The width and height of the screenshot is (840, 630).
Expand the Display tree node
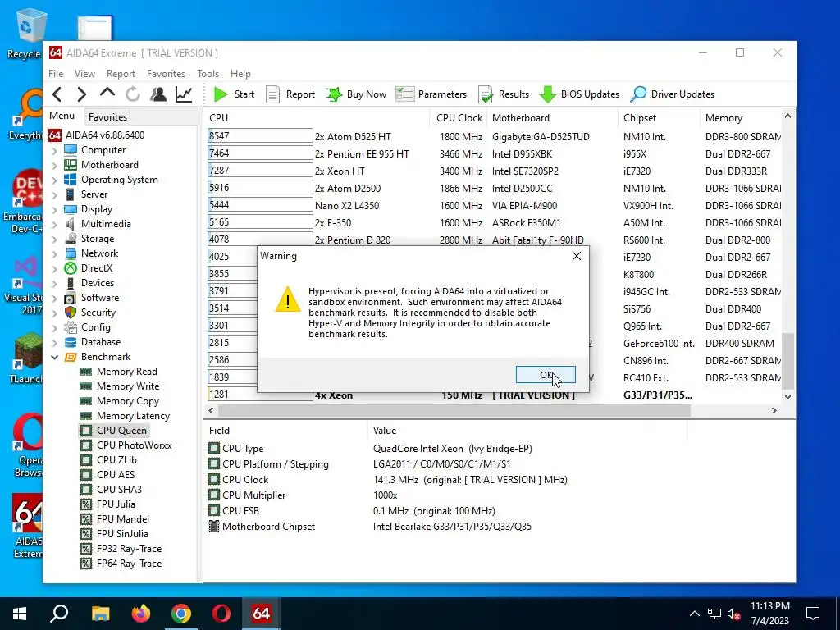tap(54, 209)
